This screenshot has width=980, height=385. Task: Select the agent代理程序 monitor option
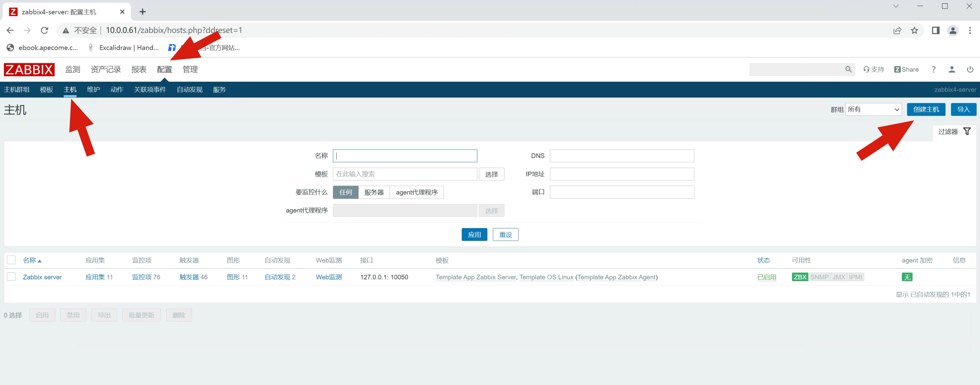pyautogui.click(x=416, y=192)
